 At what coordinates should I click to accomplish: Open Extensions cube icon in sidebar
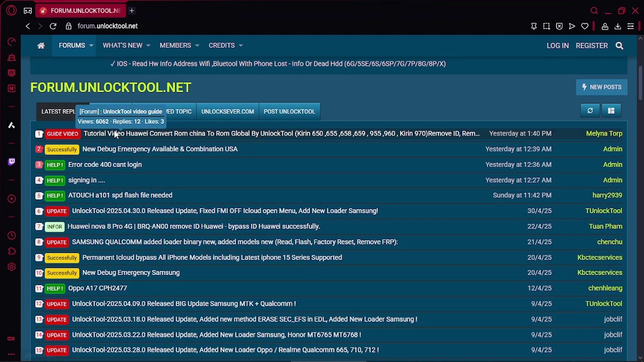click(11, 251)
